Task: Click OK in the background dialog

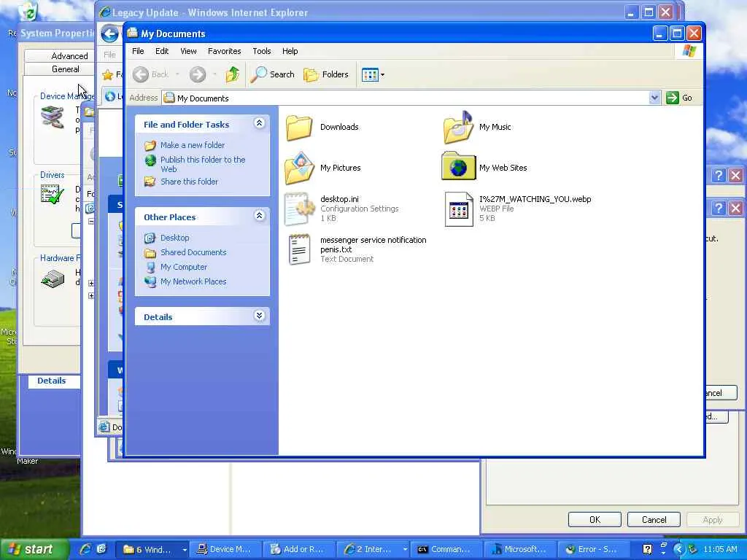Action: point(595,519)
